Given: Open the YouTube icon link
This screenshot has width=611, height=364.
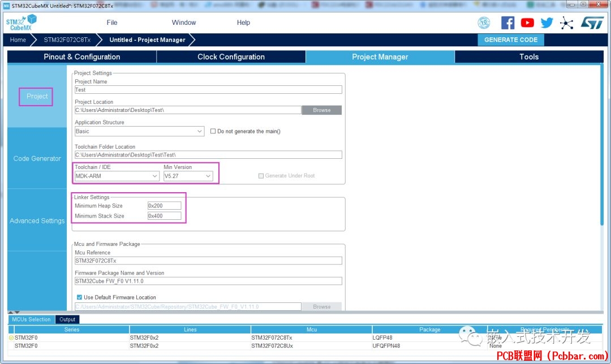Looking at the screenshot, I should point(527,23).
